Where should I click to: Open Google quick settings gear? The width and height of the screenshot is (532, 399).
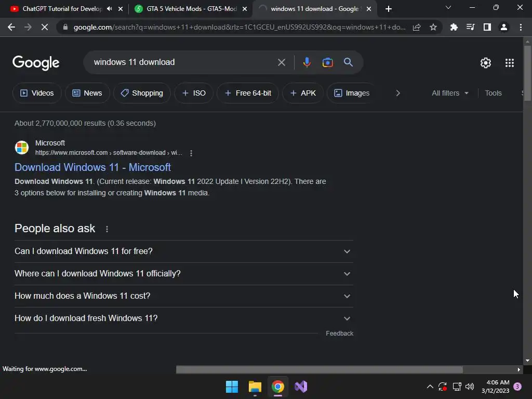[486, 63]
